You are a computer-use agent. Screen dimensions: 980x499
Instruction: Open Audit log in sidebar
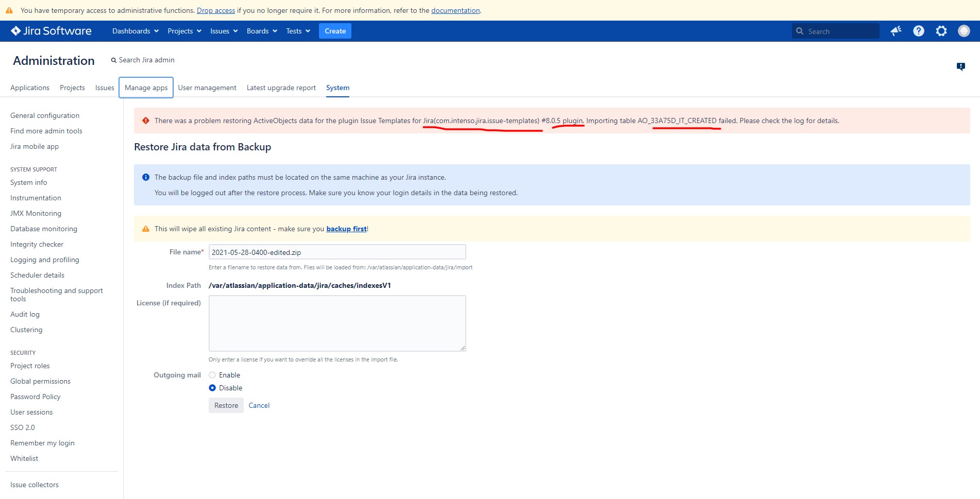(x=25, y=314)
